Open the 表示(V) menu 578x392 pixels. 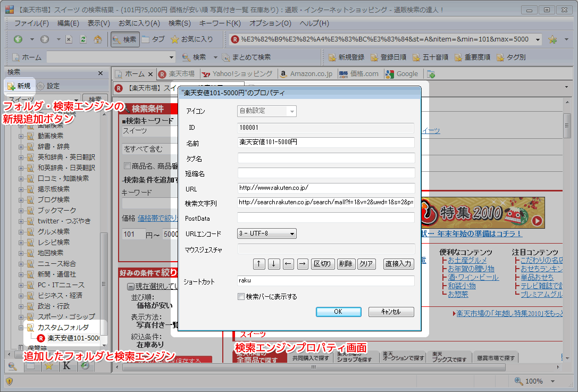tap(99, 23)
